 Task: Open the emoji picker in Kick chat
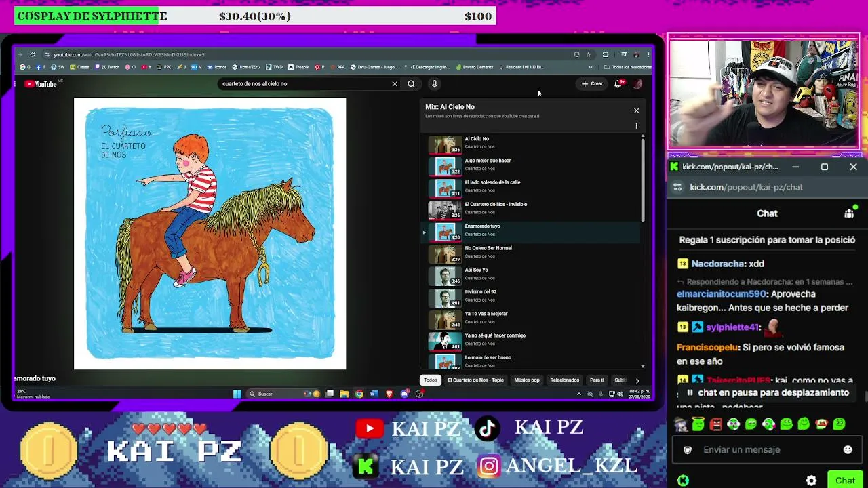(x=848, y=450)
